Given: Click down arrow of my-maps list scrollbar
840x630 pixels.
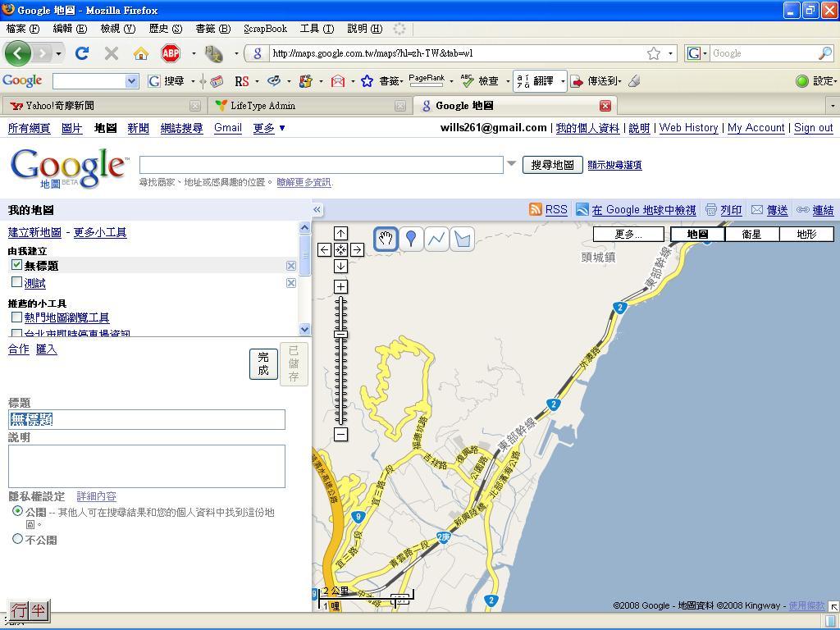Looking at the screenshot, I should [304, 329].
